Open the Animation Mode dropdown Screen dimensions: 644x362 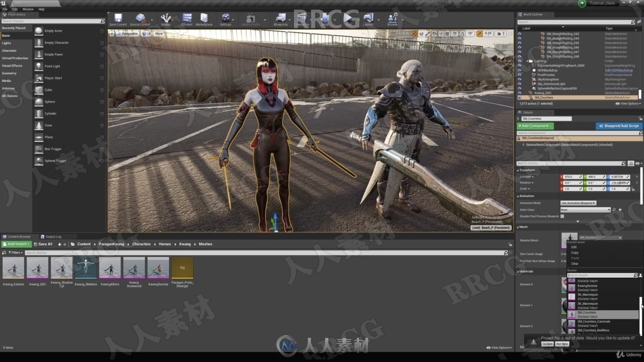[x=578, y=203]
